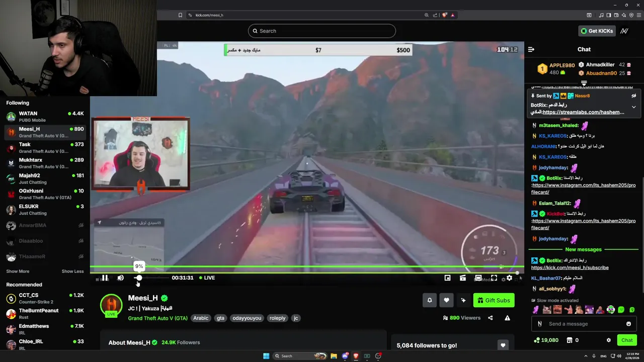Adjust the player volume slider
The width and height of the screenshot is (644, 362).
151,278
